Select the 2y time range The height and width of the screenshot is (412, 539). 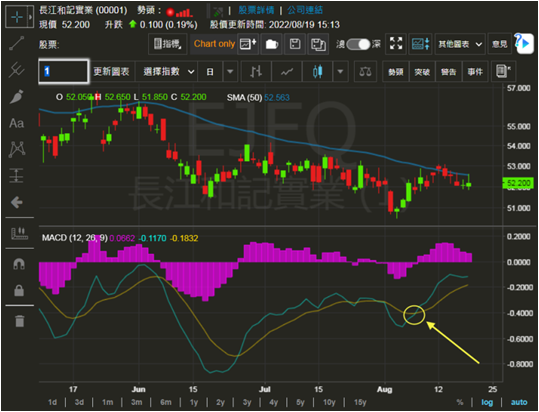tap(220, 402)
